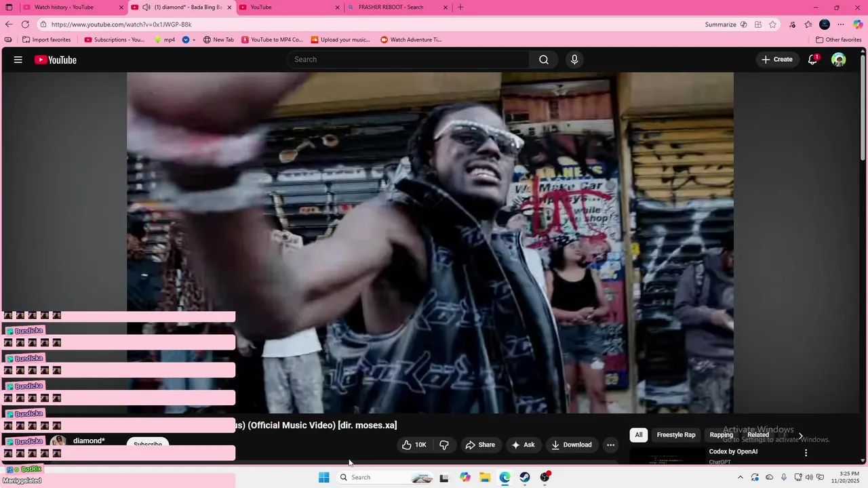Viewport: 868px width, 488px height.
Task: Mute the diamond* tab audio icon
Action: point(146,7)
